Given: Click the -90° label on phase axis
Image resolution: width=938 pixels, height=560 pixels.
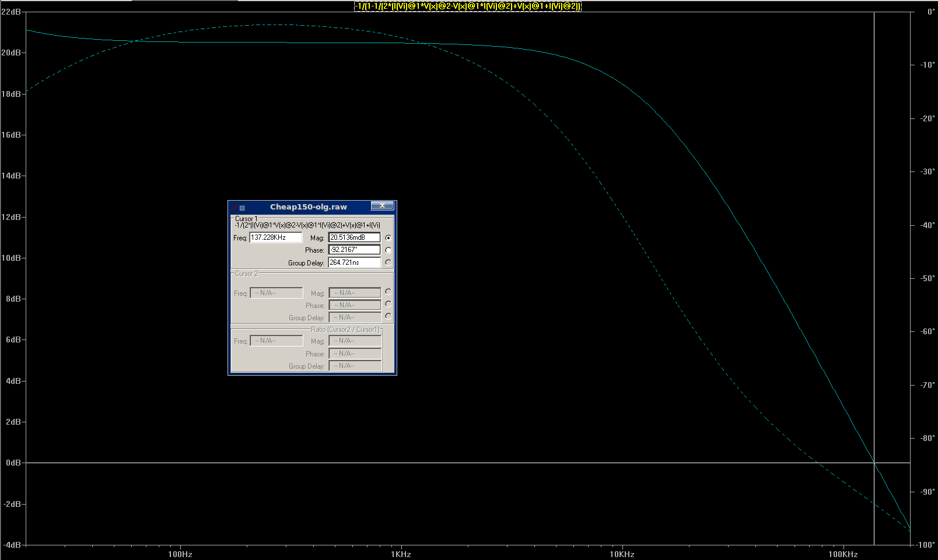Looking at the screenshot, I should point(928,492).
